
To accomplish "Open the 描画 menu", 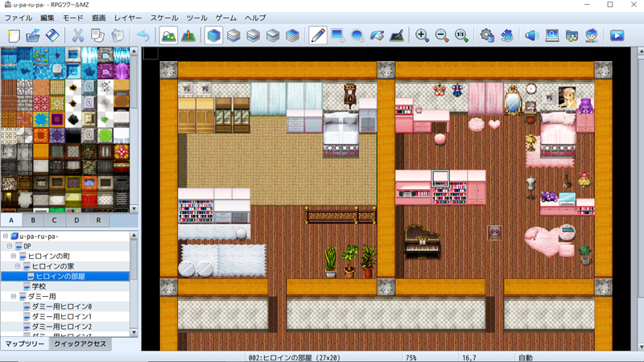I will click(x=98, y=18).
